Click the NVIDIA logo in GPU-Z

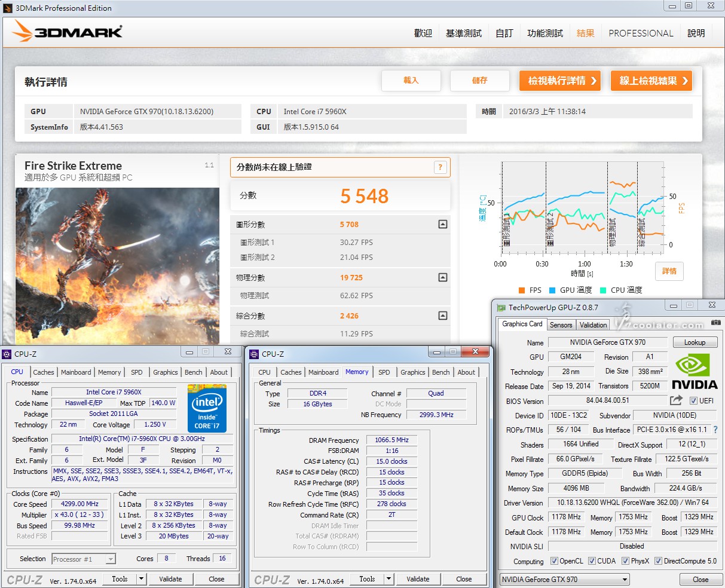click(x=694, y=372)
